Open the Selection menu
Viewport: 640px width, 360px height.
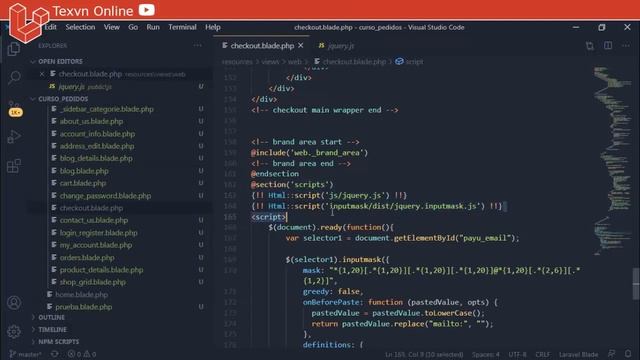pyautogui.click(x=80, y=27)
